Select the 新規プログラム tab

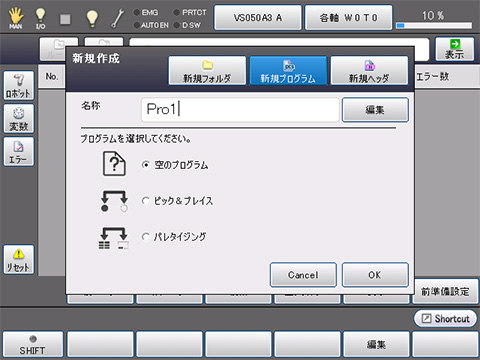tap(288, 71)
